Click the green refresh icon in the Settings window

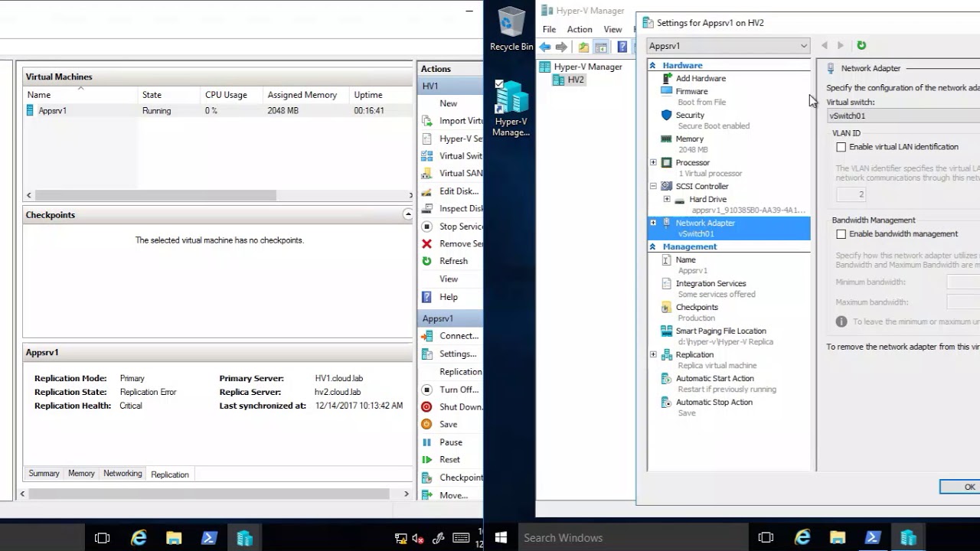click(x=861, y=46)
